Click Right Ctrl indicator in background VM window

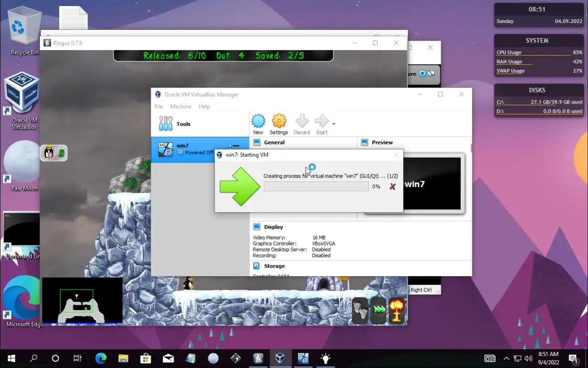coord(421,290)
